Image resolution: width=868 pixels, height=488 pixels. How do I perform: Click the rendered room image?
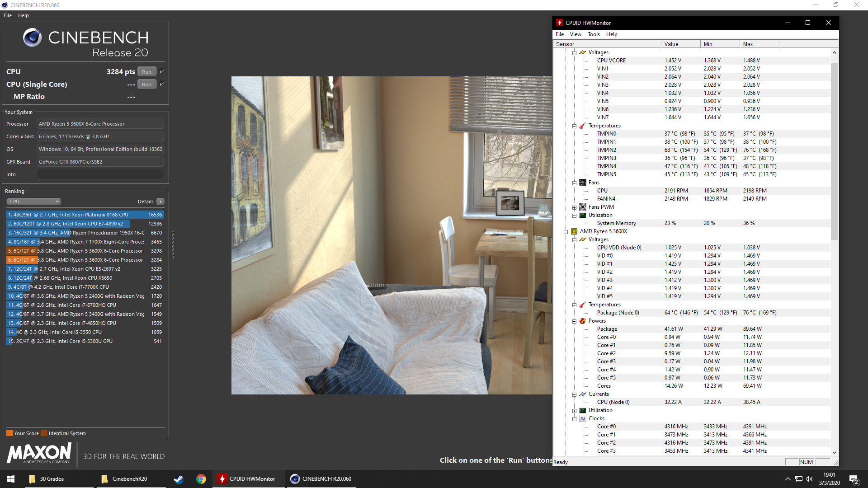pyautogui.click(x=392, y=235)
